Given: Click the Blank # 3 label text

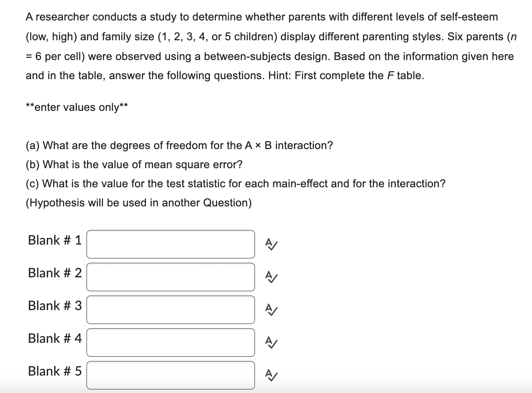Looking at the screenshot, I should (54, 306).
